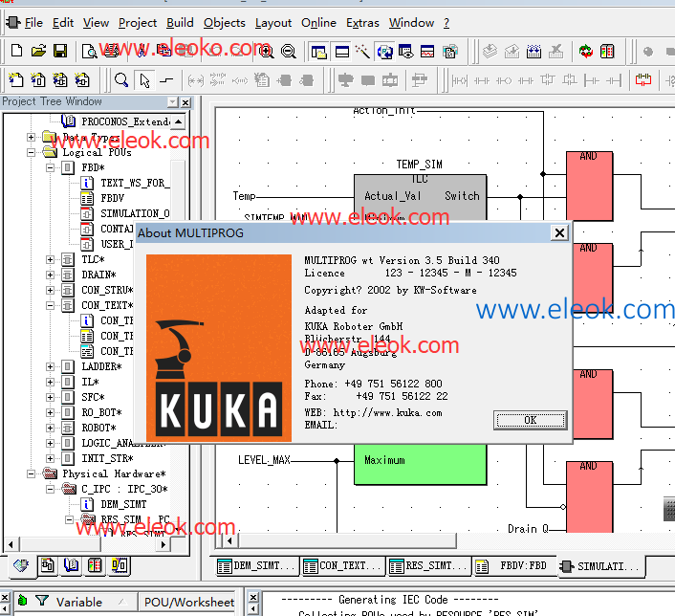Close the About MULTIPROG dialog
Image resolution: width=675 pixels, height=616 pixels.
pos(559,233)
